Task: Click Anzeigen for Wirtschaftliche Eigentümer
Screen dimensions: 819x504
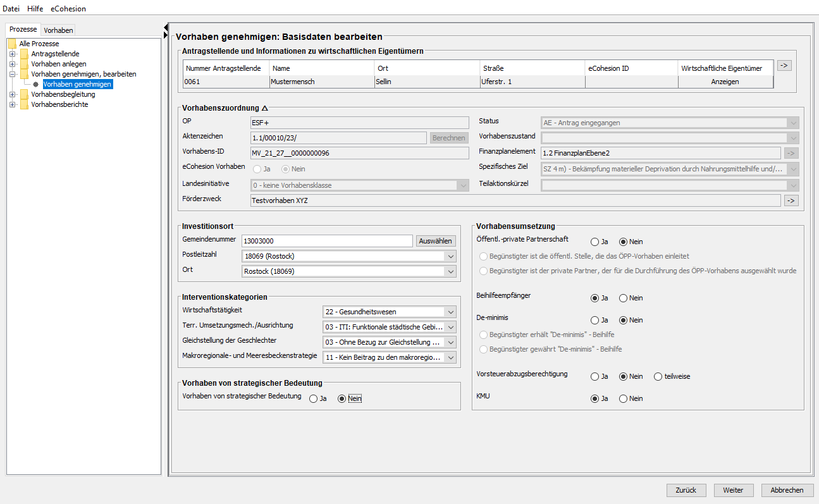Action: click(725, 82)
